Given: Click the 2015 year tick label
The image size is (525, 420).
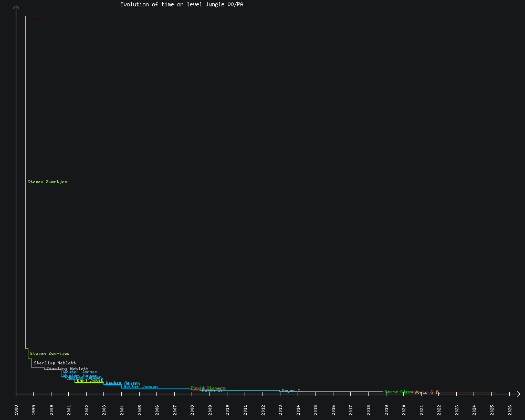Looking at the screenshot, I should [x=316, y=409].
